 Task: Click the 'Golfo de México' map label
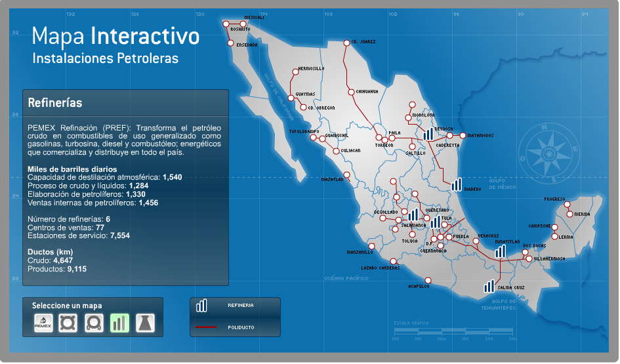502,184
